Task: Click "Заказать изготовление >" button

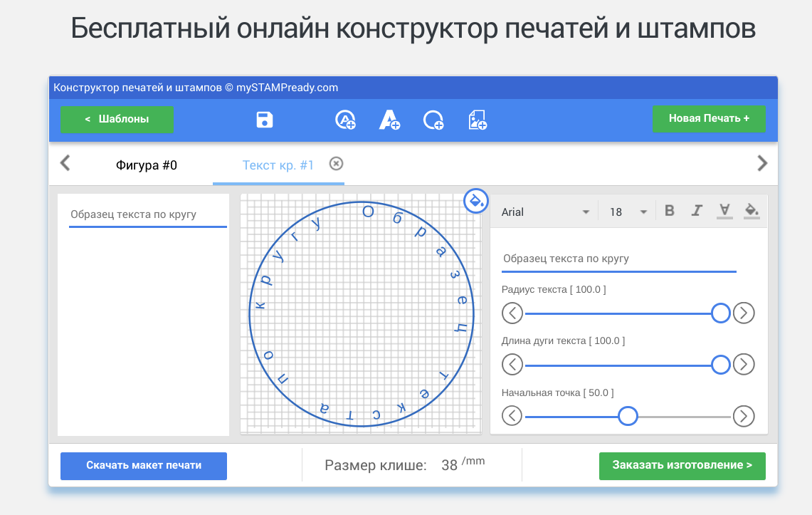Action: click(682, 466)
